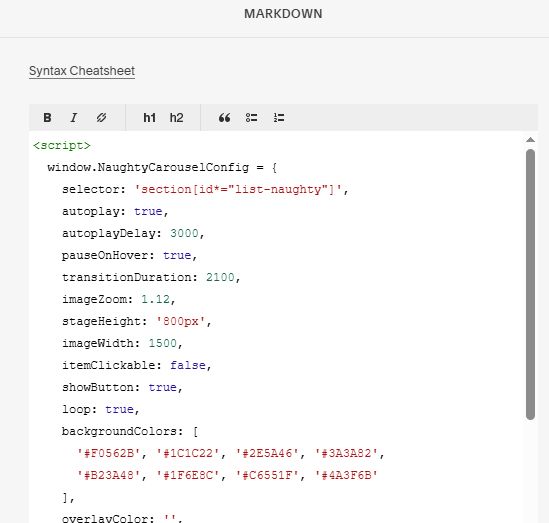
Task: Click the color string '#3A3A82'
Action: (346, 453)
